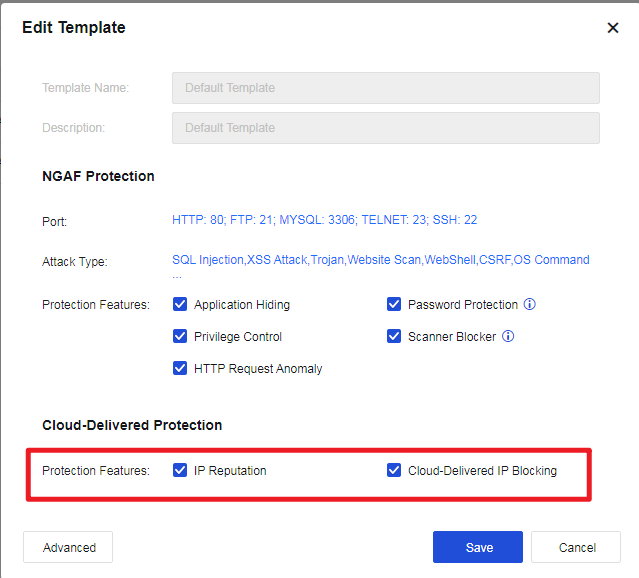Click the Advanced button
639x578 pixels.
click(x=68, y=547)
